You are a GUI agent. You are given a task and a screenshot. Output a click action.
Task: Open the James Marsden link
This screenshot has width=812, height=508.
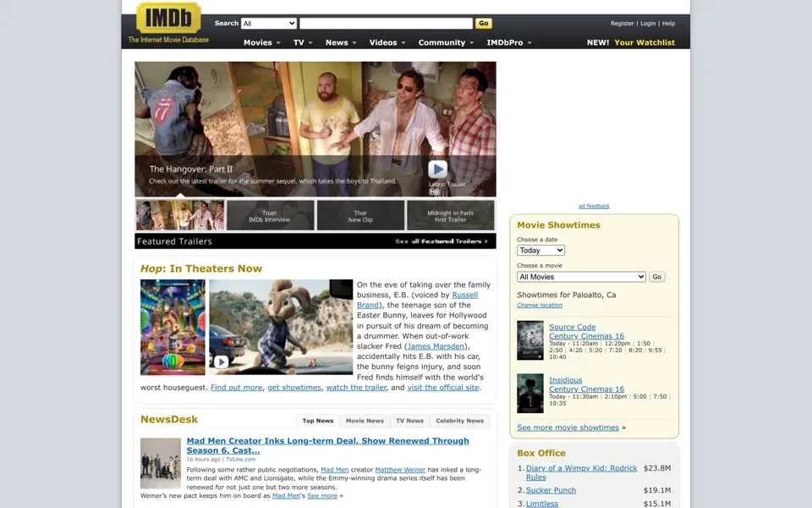click(436, 346)
